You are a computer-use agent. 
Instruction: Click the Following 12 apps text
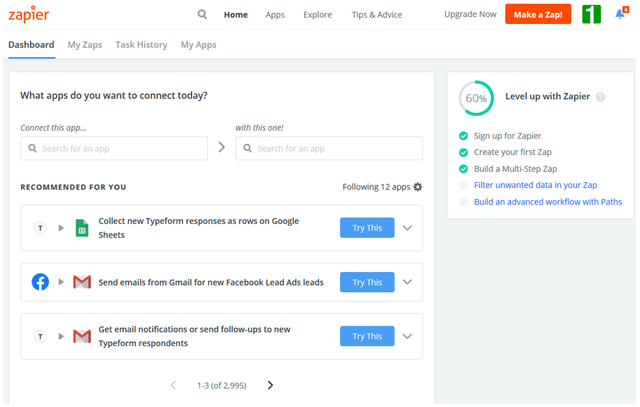click(x=376, y=187)
